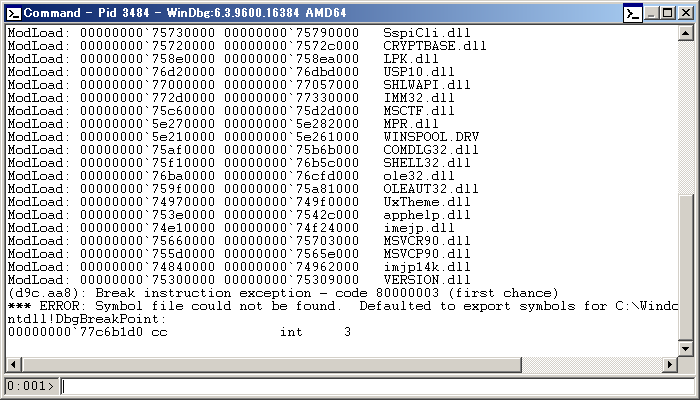Click the MPR.dll module name
Viewport: 700px width, 400px height.
(411, 124)
